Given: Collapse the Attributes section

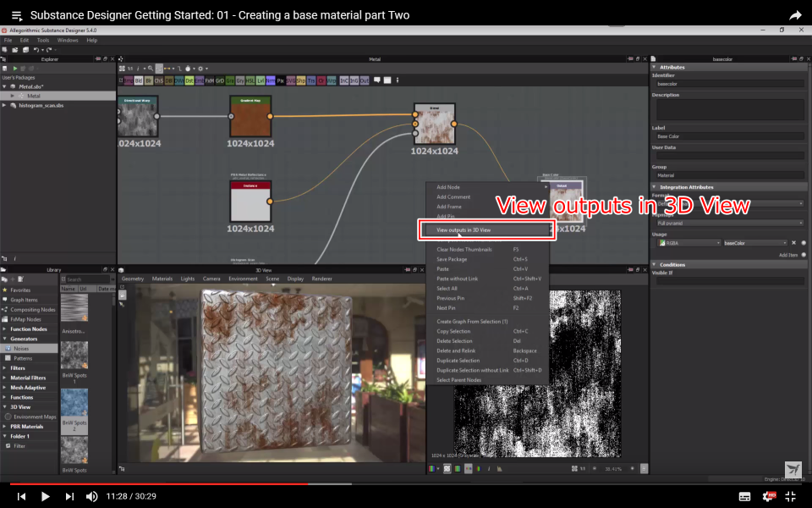Looking at the screenshot, I should (x=654, y=68).
